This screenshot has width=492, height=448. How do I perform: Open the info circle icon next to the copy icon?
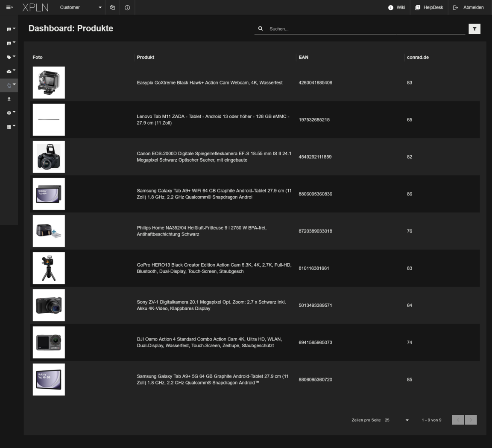[127, 8]
